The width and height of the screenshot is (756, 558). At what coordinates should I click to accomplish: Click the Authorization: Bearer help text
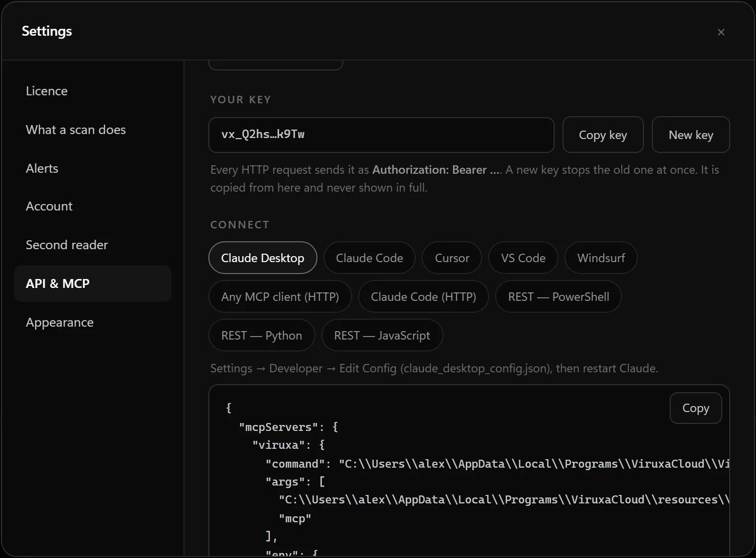[465, 179]
